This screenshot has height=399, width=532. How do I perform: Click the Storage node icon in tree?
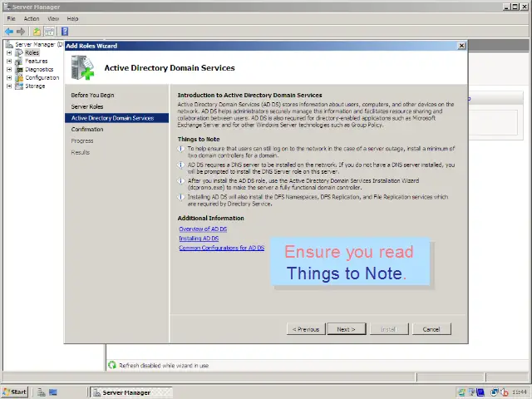[x=19, y=86]
